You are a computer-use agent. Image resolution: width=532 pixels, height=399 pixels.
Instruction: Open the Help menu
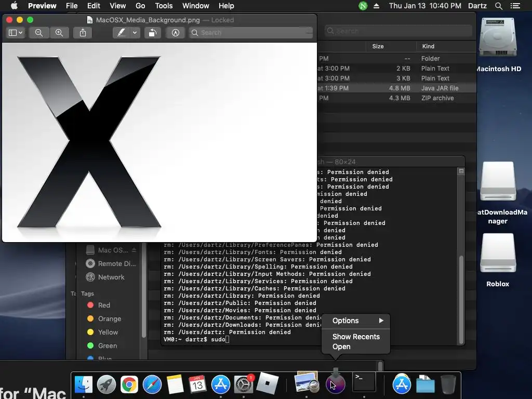[227, 6]
